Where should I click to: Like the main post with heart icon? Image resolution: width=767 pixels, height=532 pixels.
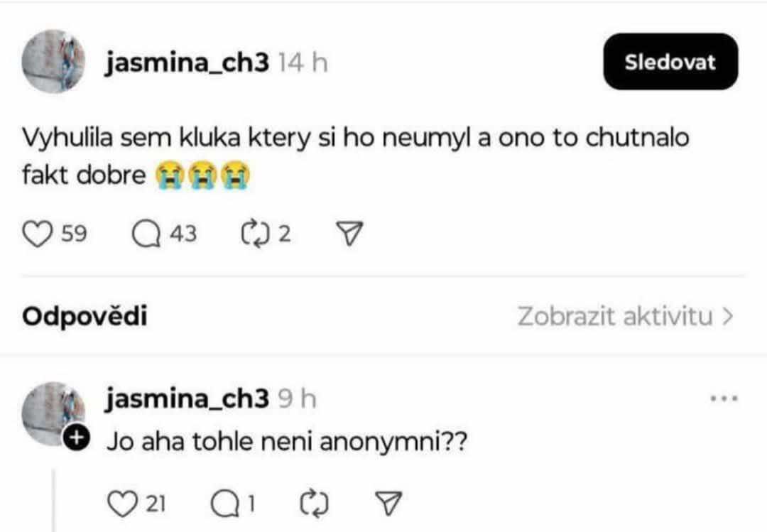[40, 234]
